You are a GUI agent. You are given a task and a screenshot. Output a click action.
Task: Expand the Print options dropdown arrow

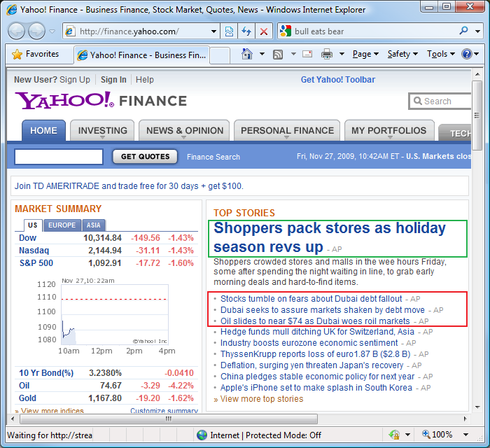pyautogui.click(x=342, y=54)
